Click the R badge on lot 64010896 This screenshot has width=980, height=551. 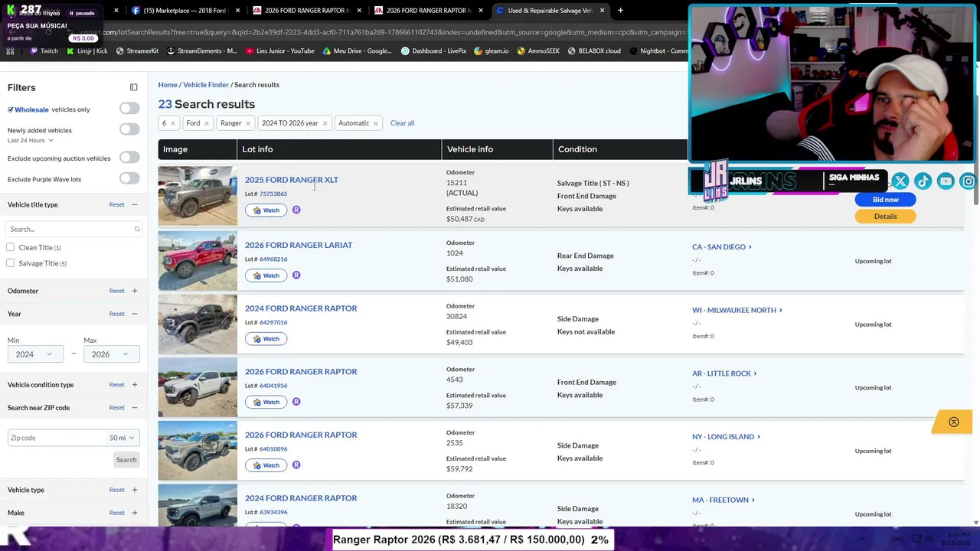click(296, 465)
